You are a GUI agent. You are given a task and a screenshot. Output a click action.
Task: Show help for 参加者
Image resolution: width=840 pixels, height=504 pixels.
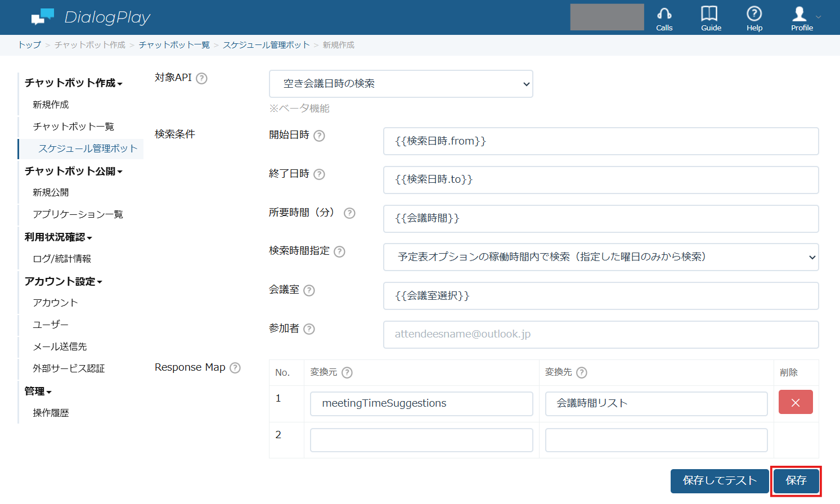pos(309,329)
